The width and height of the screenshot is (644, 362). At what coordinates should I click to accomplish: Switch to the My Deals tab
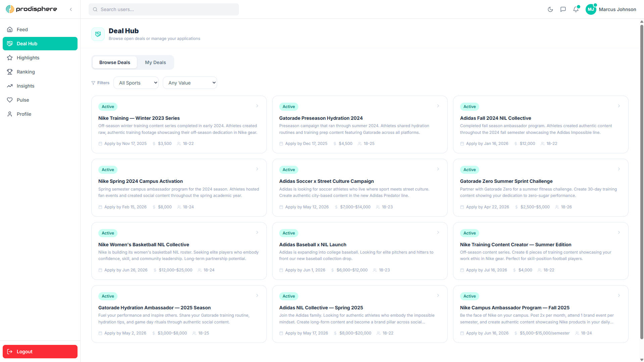pos(155,62)
